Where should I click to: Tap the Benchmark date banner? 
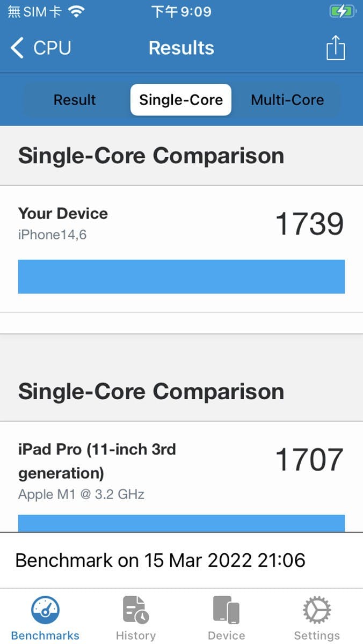(x=161, y=560)
